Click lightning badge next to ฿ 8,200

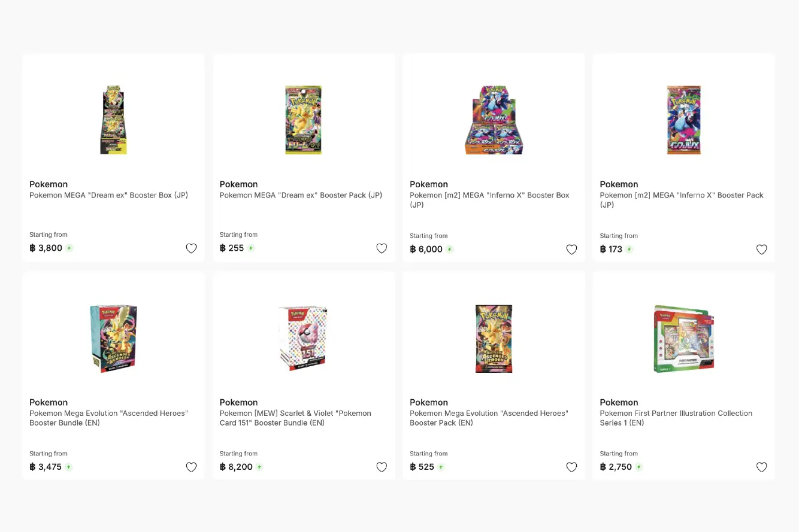pyautogui.click(x=259, y=467)
